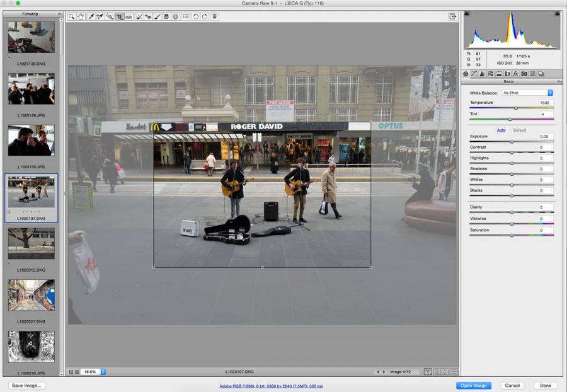This screenshot has width=567, height=392.
Task: Open the Filmstrip panel menu
Action: (60, 14)
